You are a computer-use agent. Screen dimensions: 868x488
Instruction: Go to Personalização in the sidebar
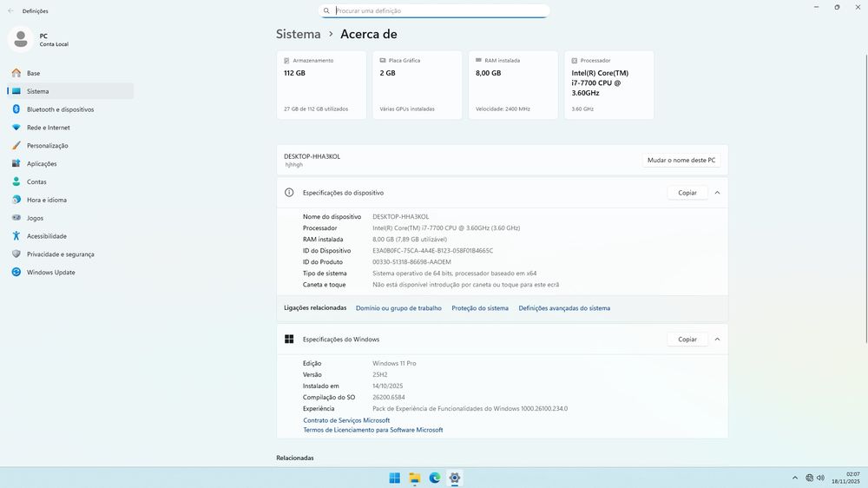70,145
